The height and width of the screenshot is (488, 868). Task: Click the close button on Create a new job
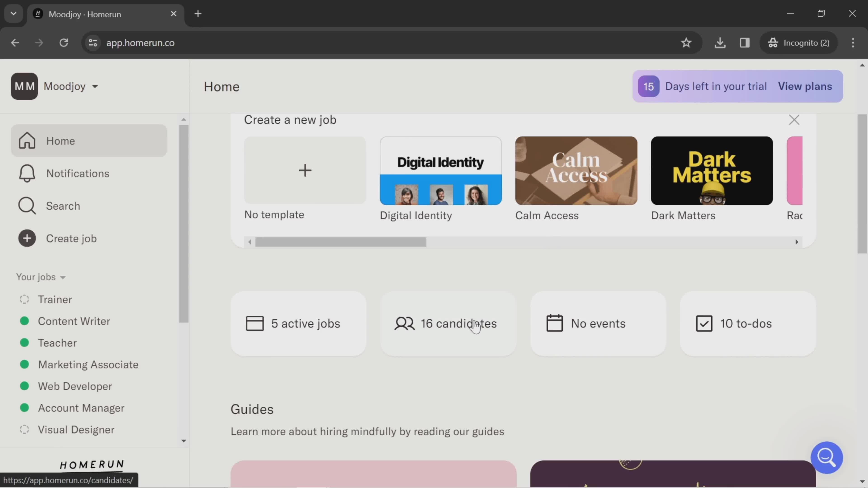[795, 120]
